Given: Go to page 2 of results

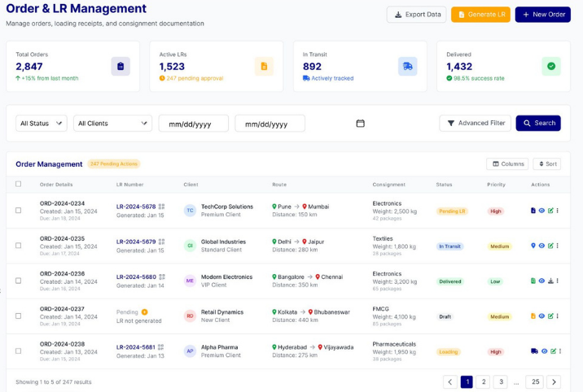Looking at the screenshot, I should point(484,381).
